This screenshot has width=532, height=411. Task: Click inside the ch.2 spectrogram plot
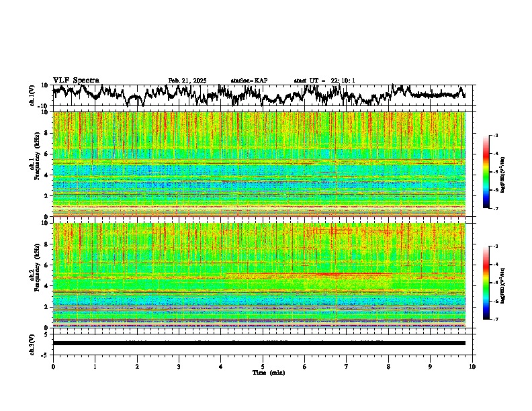[x=259, y=275]
